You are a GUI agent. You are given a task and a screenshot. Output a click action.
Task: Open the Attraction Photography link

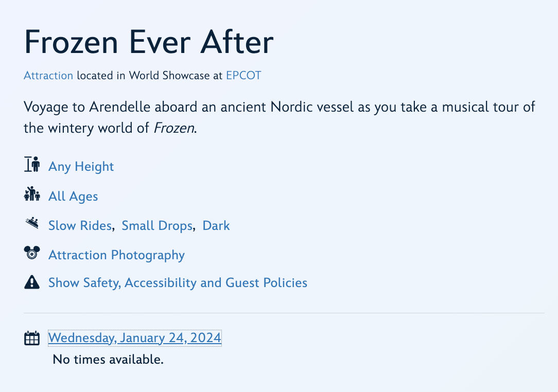pyautogui.click(x=116, y=255)
